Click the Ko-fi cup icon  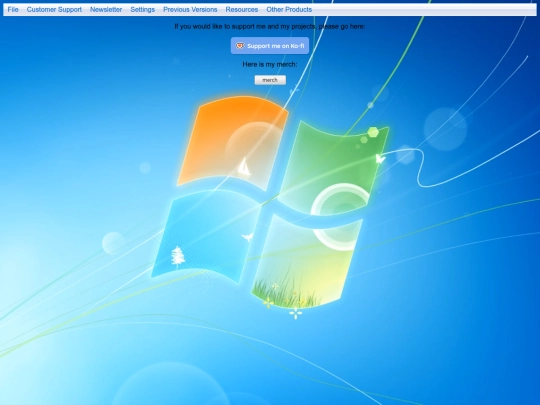[240, 45]
